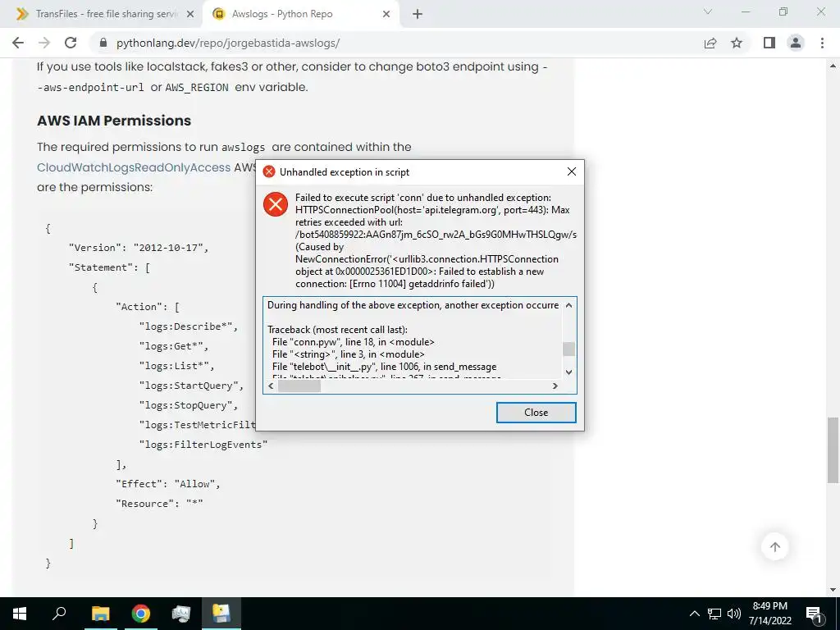Screen dimensions: 840x630
Task: Click the "Effect": "Allow" code line
Action: click(168, 484)
